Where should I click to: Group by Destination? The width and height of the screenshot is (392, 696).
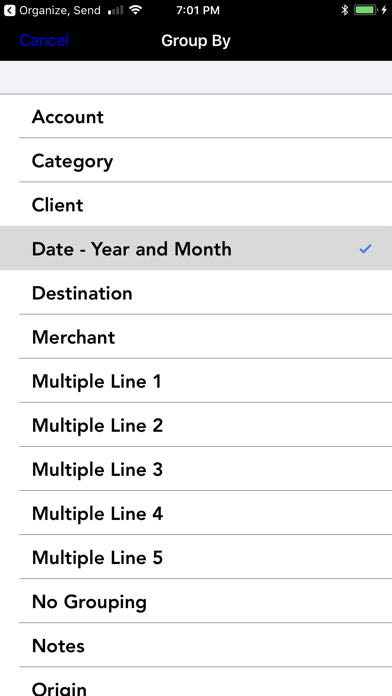pyautogui.click(x=196, y=293)
